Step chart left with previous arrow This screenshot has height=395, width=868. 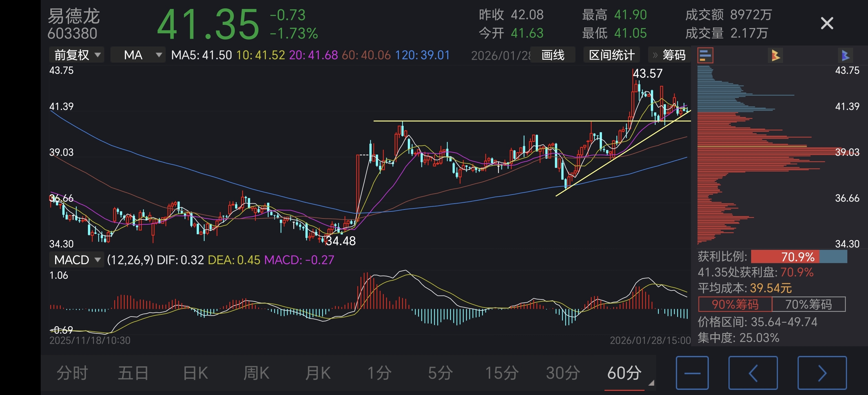(753, 372)
